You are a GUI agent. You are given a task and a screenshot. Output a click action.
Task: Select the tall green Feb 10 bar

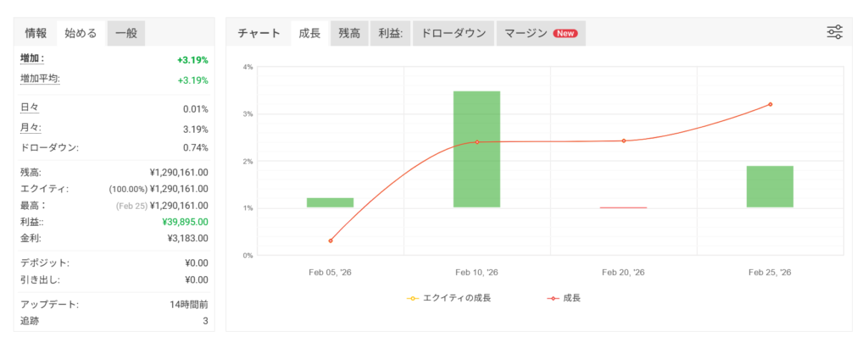pos(476,149)
